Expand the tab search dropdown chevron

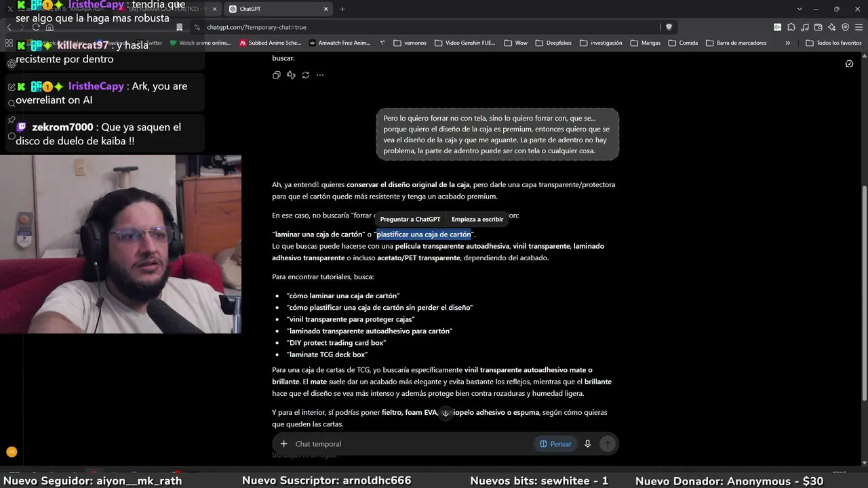[800, 9]
